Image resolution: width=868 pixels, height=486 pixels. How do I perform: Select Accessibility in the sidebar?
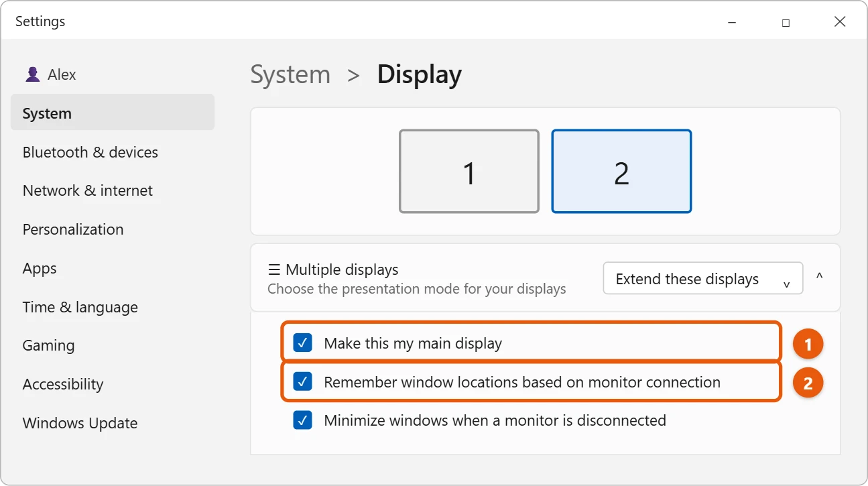point(63,384)
